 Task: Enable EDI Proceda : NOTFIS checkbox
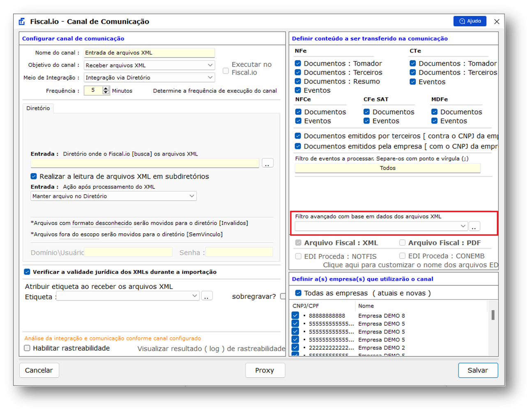[298, 256]
